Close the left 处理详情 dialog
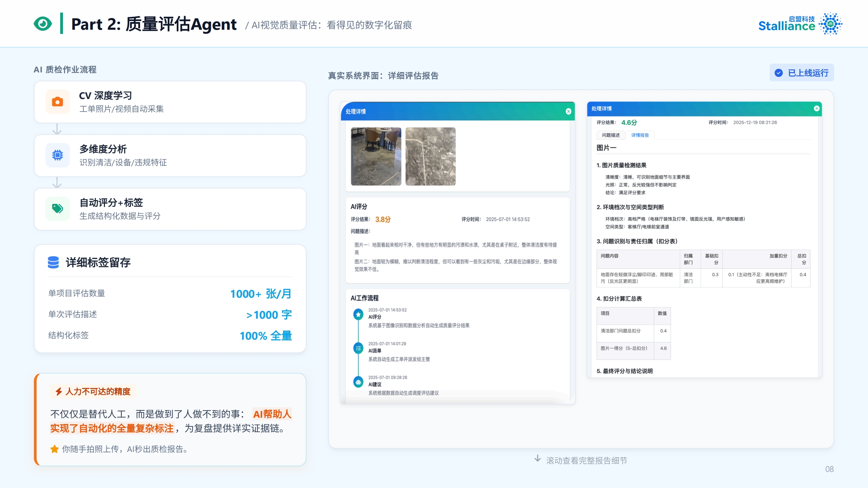 569,111
